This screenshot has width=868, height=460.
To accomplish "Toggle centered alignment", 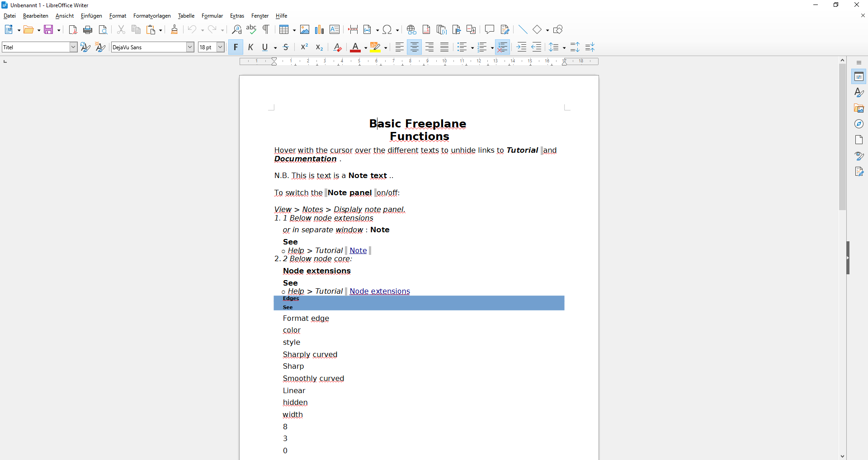I will pos(415,47).
